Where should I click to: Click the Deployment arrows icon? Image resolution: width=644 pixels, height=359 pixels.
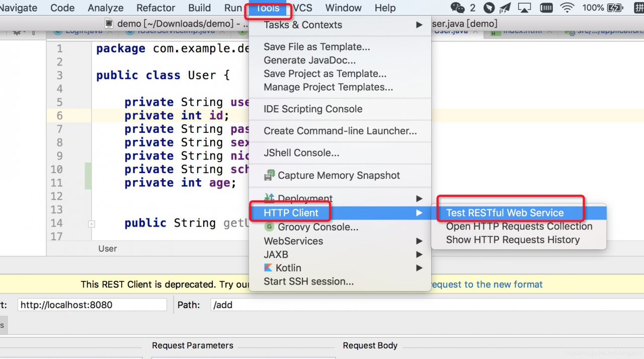coord(270,198)
